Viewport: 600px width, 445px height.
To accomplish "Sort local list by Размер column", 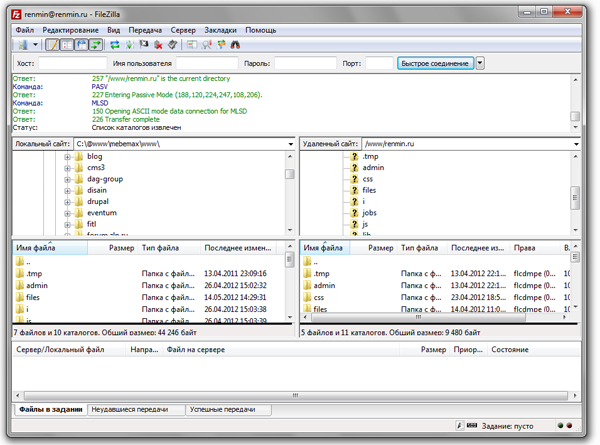I will tap(112, 248).
